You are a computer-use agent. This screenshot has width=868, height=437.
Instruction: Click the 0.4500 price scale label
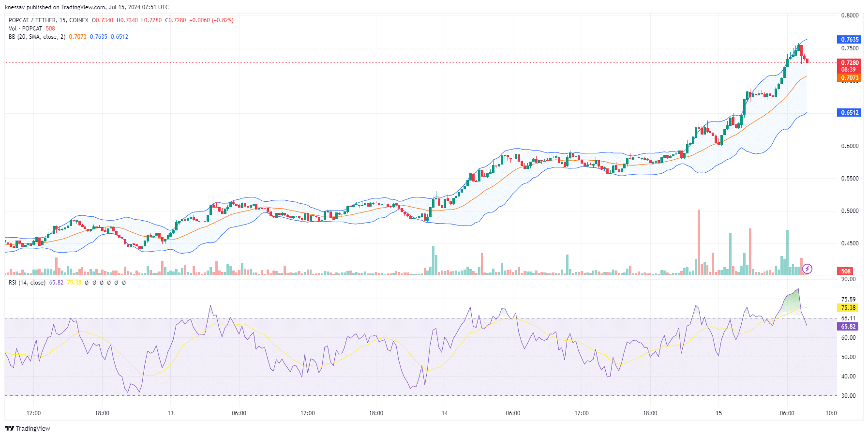click(x=850, y=243)
